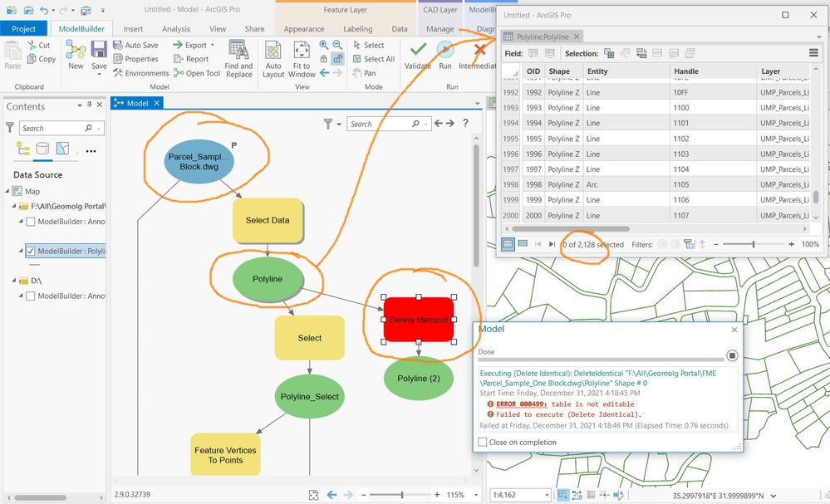Click Open Tool in Model group
830x504 pixels.
[197, 73]
